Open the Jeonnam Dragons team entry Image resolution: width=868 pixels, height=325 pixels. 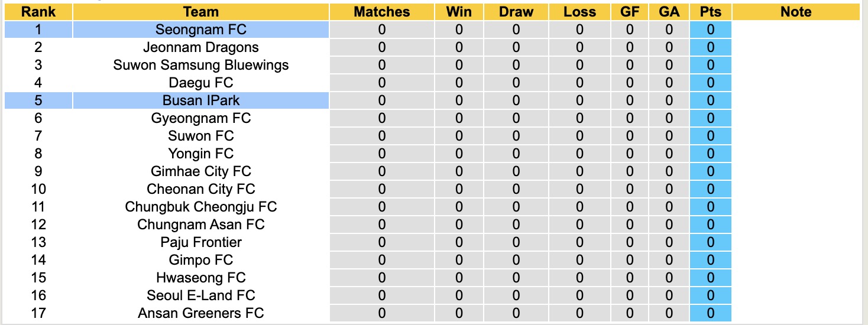coord(201,47)
